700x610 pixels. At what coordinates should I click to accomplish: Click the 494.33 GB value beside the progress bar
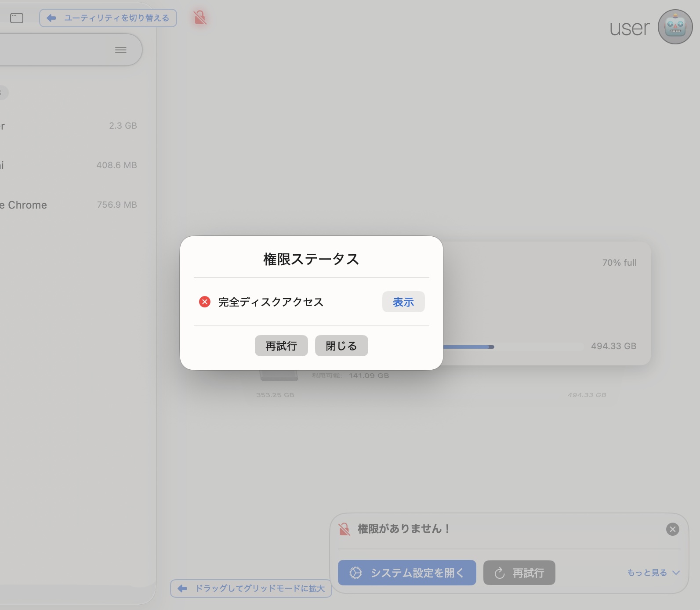coord(613,346)
